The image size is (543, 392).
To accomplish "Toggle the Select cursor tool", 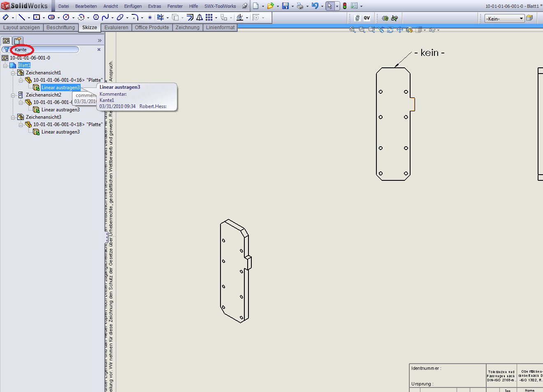I will tap(330, 6).
